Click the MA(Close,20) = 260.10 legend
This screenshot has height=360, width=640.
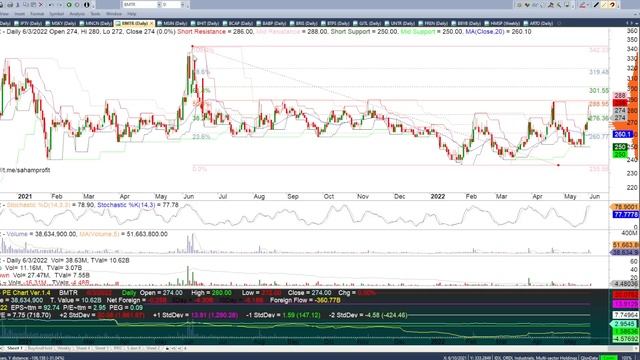(498, 31)
